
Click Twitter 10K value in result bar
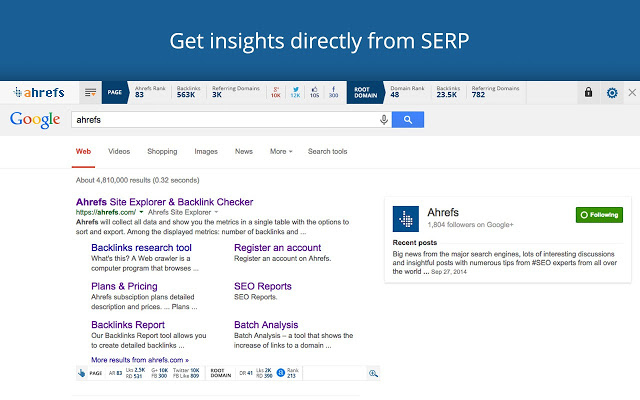(x=186, y=370)
